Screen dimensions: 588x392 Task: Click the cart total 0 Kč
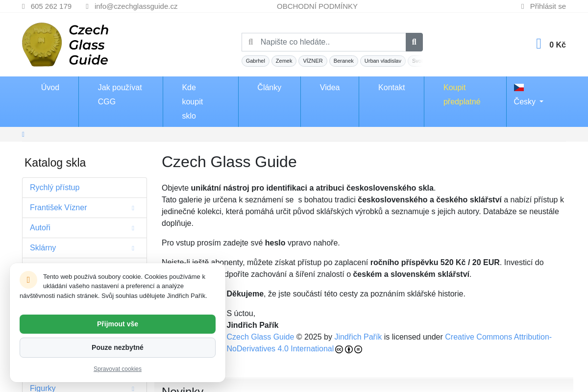[558, 45]
